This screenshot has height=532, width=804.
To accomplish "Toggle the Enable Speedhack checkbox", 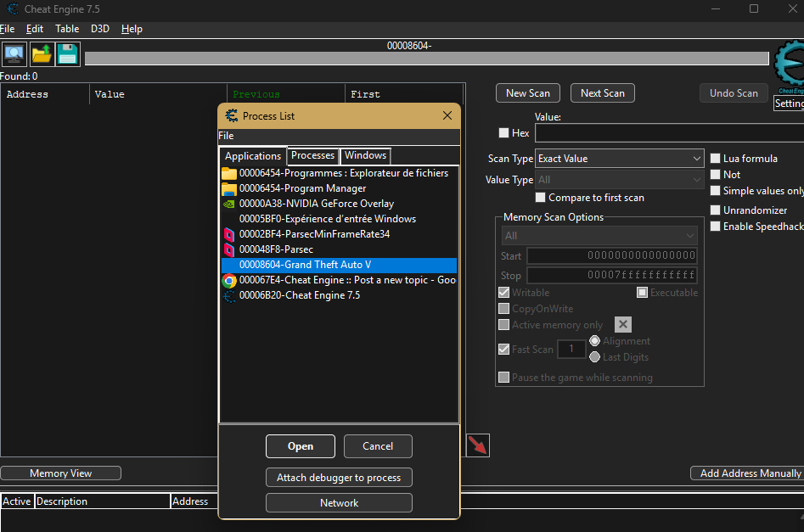I will point(716,227).
